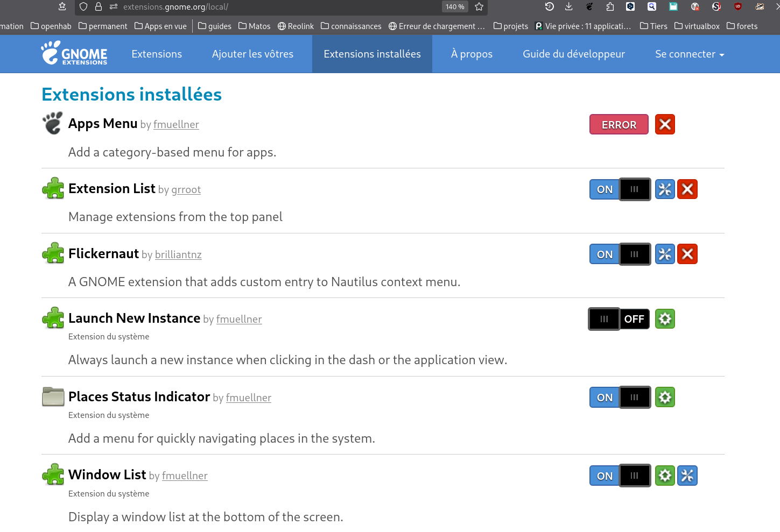Click the Apps Menu footprint icon
Image resolution: width=780 pixels, height=532 pixels.
click(x=53, y=123)
